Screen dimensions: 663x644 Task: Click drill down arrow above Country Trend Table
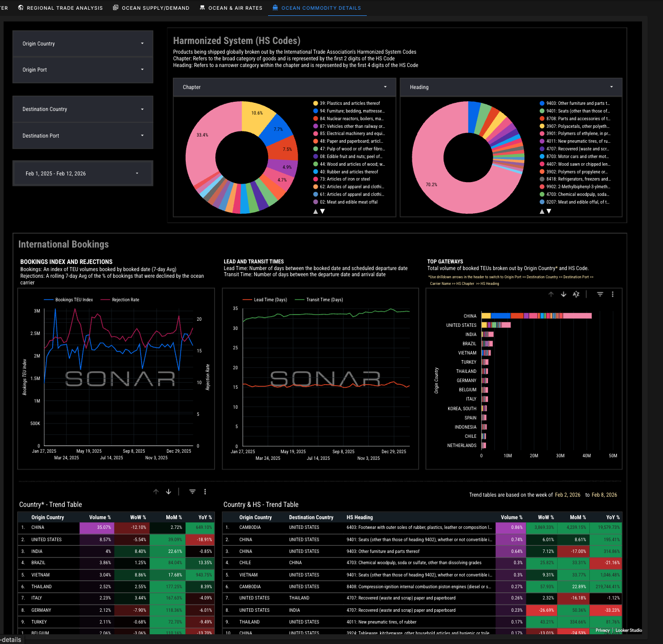coord(168,492)
